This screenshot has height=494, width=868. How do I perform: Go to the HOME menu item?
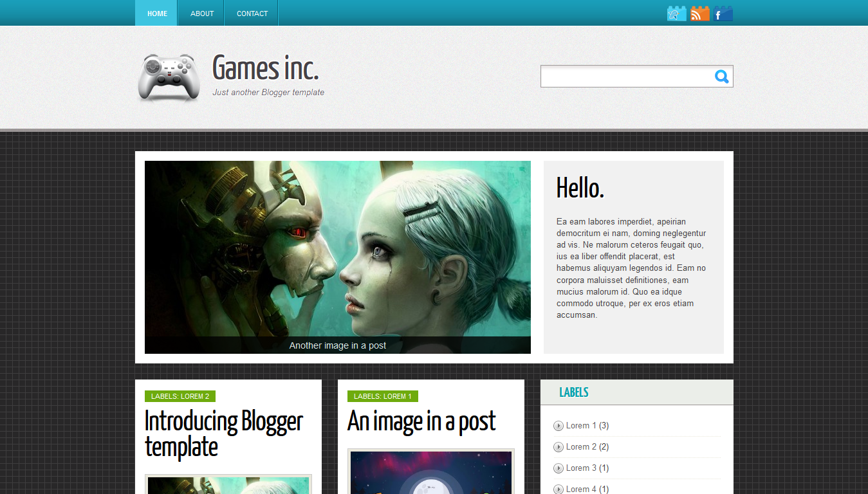tap(156, 13)
